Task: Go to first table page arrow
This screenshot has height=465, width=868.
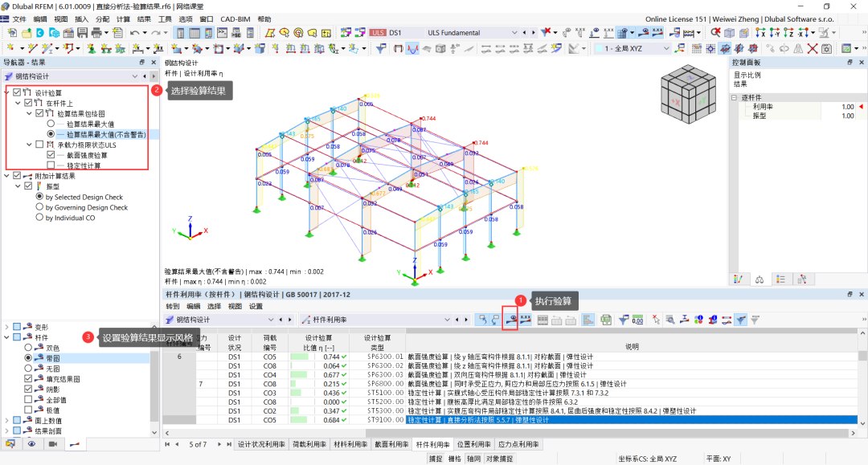Action: pos(167,444)
